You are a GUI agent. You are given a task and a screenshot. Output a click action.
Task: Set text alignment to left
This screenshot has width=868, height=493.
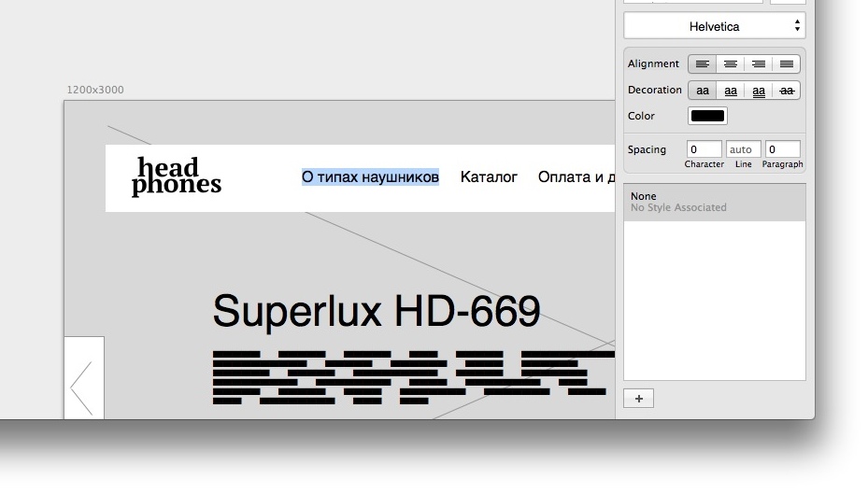(x=703, y=63)
